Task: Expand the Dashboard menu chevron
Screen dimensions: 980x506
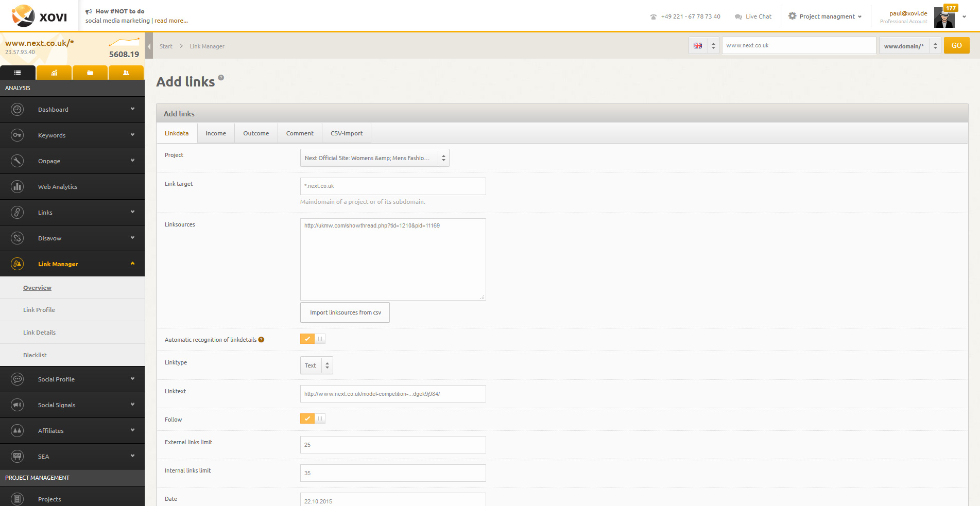Action: 132,109
